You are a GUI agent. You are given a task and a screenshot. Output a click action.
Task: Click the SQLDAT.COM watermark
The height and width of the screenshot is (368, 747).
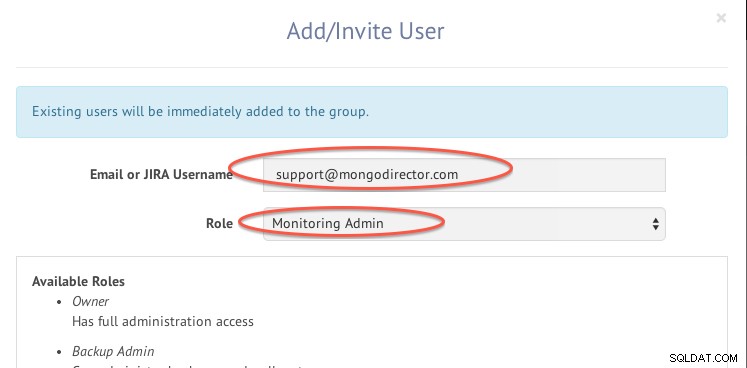(x=703, y=358)
